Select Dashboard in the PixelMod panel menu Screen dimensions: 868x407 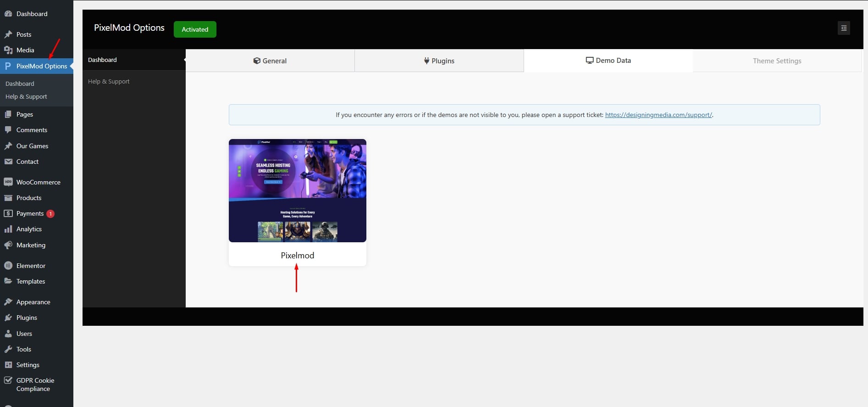click(134, 60)
